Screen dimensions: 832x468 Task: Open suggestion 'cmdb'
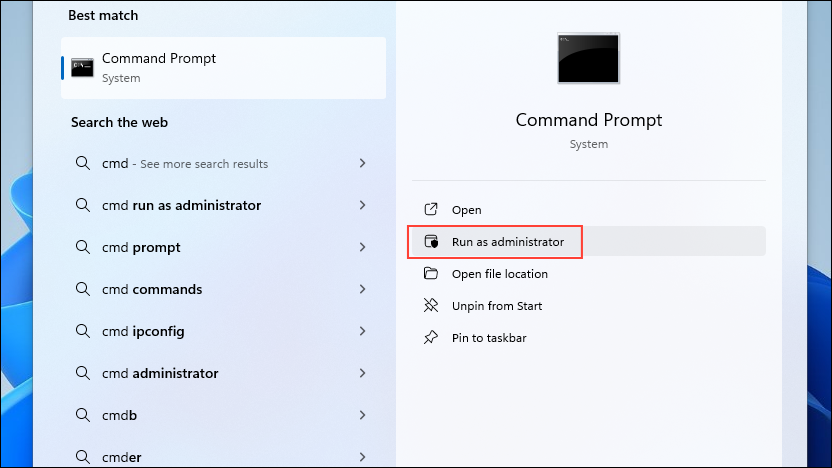pos(223,415)
